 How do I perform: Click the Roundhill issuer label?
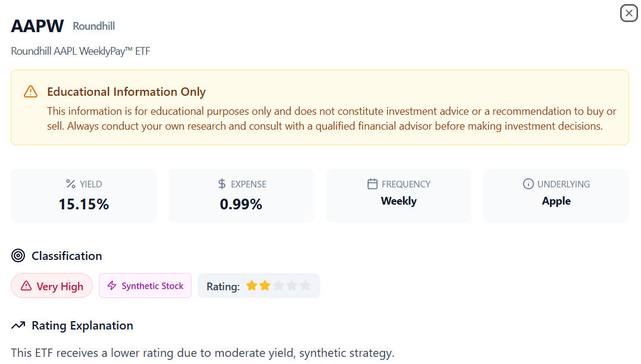pyautogui.click(x=93, y=26)
